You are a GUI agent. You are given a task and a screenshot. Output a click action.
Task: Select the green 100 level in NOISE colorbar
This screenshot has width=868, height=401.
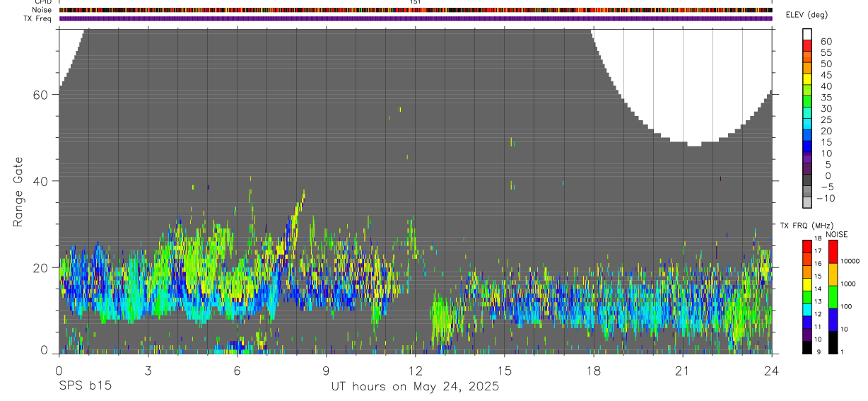(x=833, y=297)
